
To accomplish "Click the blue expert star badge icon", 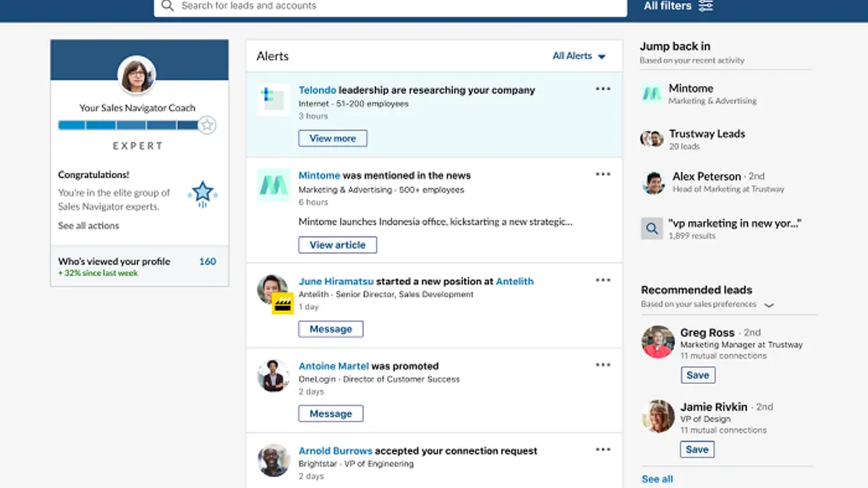I will 203,194.
